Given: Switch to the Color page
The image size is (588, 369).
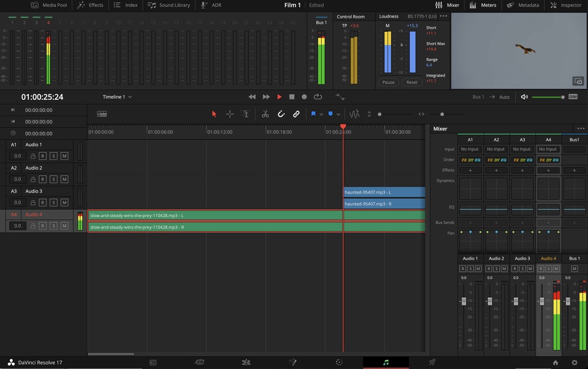Looking at the screenshot, I should point(340,362).
